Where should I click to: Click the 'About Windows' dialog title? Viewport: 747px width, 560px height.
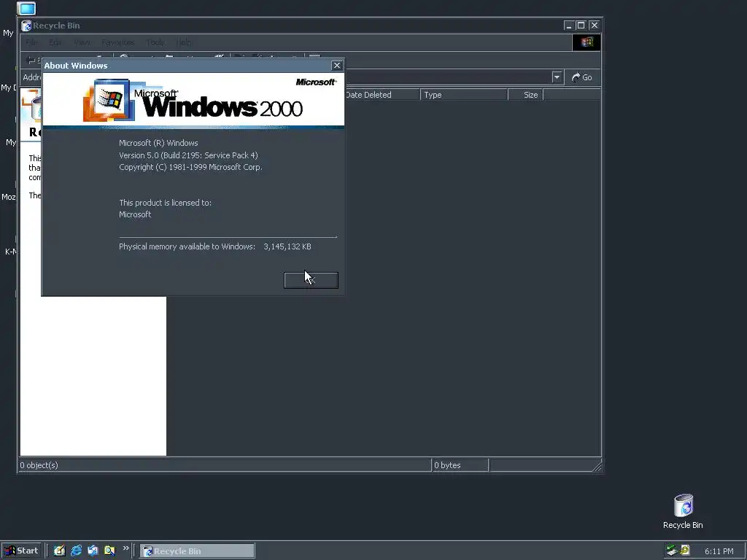76,66
